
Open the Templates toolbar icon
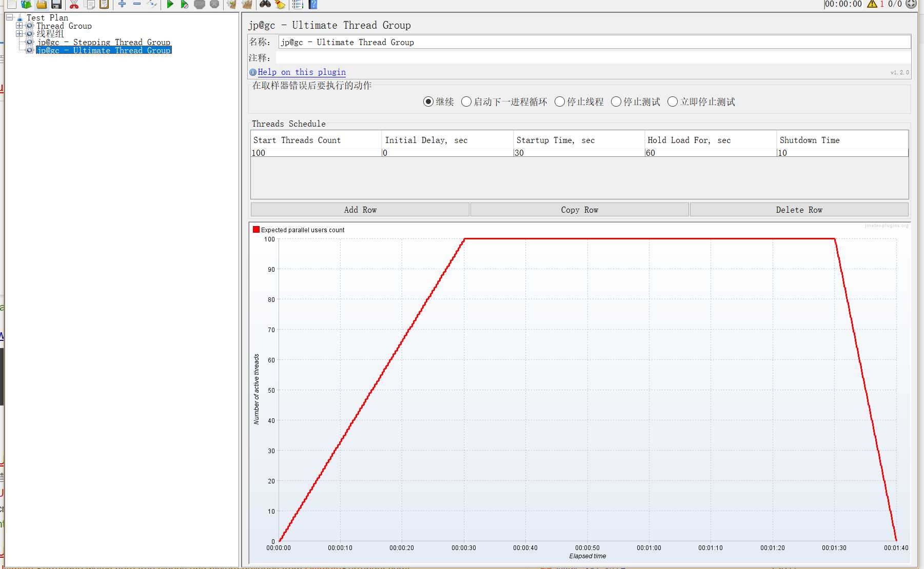pos(26,4)
